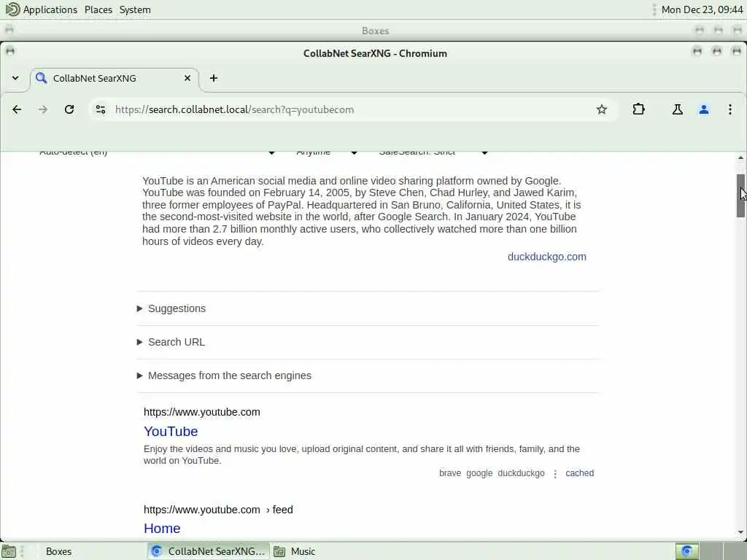
Task: Expand the Search URL section
Action: click(x=171, y=342)
